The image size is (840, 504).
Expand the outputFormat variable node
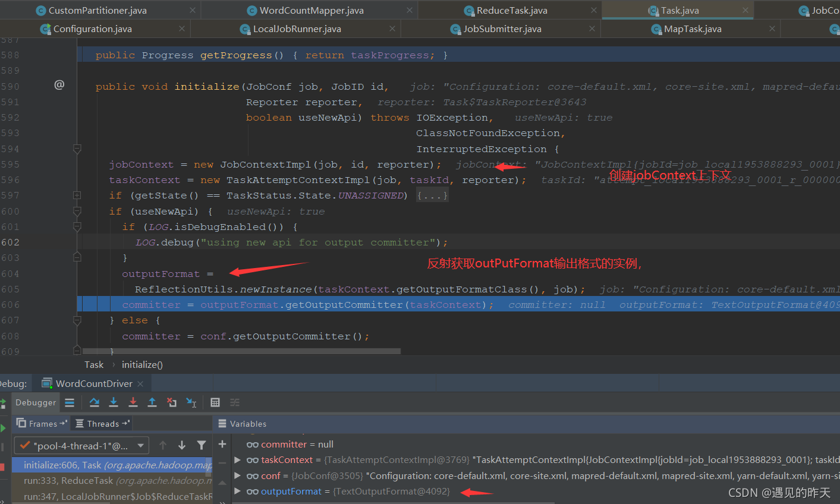tap(238, 491)
